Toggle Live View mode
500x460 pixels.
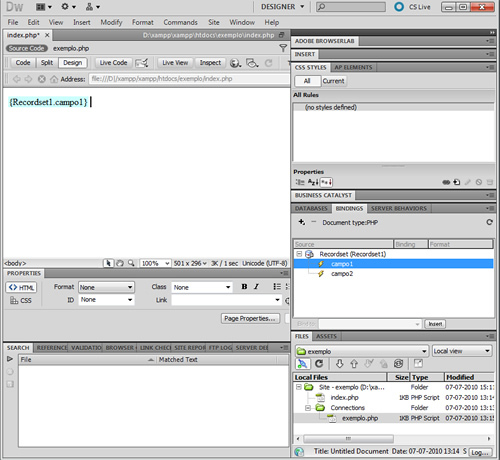click(x=175, y=63)
